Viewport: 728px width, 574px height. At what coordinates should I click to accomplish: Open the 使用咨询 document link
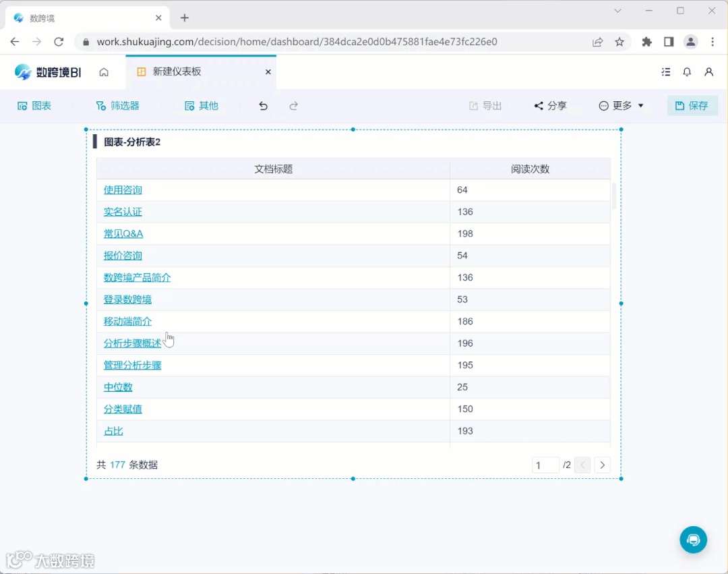122,190
